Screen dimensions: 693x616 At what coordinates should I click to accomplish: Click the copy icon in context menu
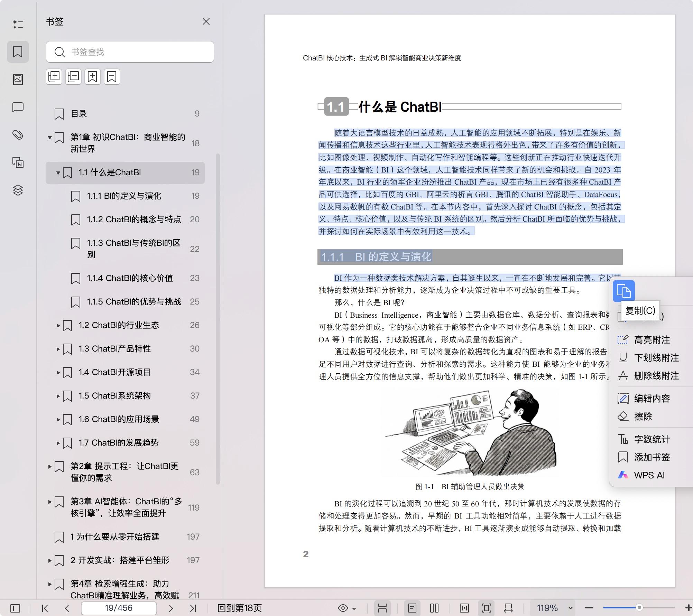623,291
